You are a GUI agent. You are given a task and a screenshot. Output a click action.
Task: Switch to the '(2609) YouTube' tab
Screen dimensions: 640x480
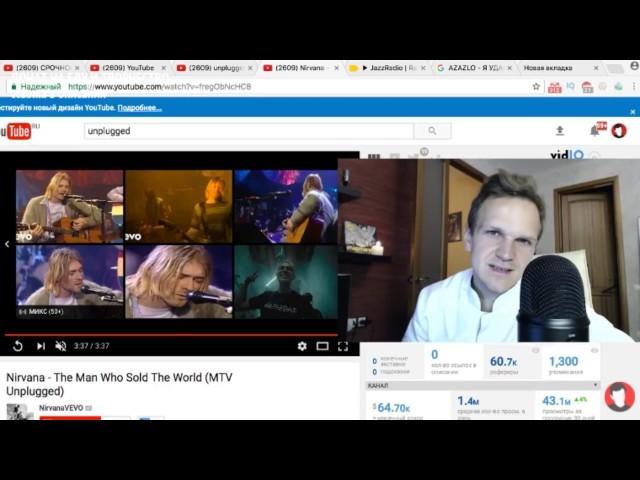pyautogui.click(x=128, y=68)
